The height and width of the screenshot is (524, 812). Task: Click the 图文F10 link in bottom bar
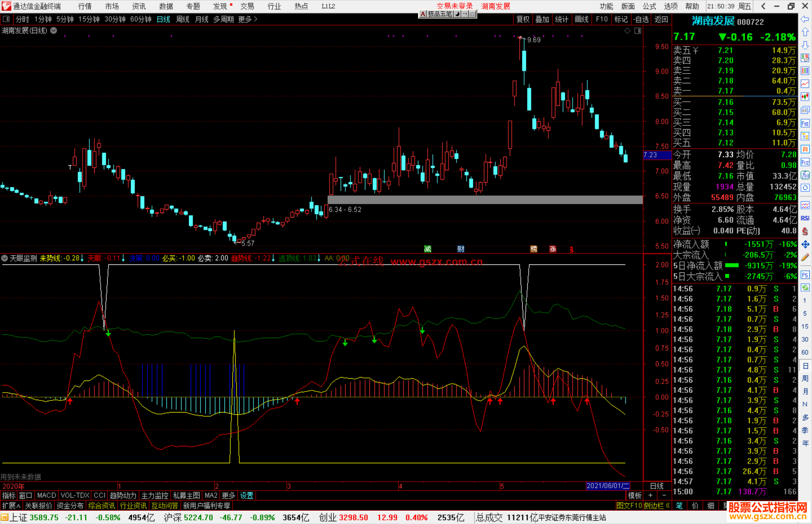click(629, 506)
